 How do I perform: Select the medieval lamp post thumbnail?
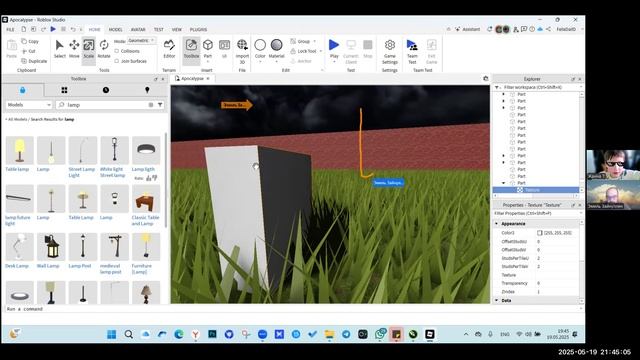tap(114, 247)
